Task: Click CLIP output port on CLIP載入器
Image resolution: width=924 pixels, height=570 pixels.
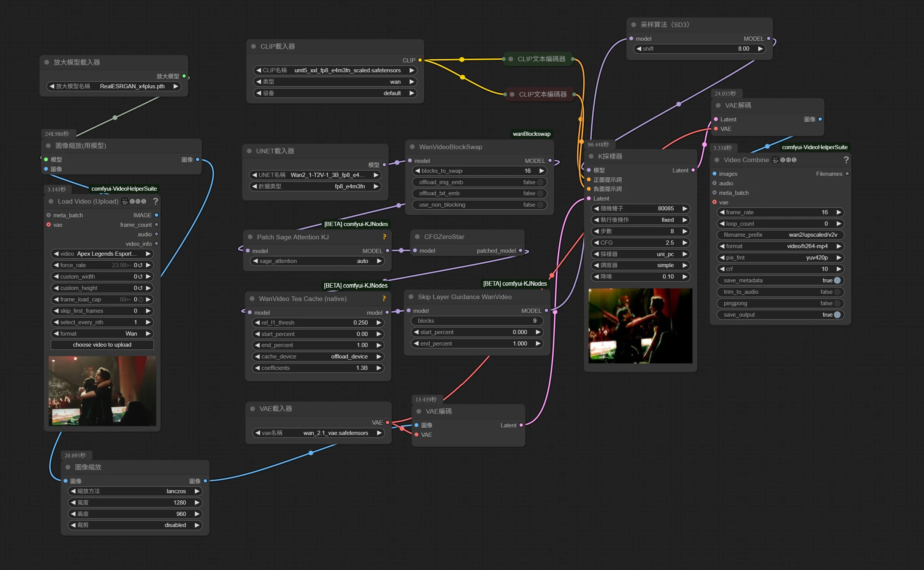Action: click(x=420, y=60)
